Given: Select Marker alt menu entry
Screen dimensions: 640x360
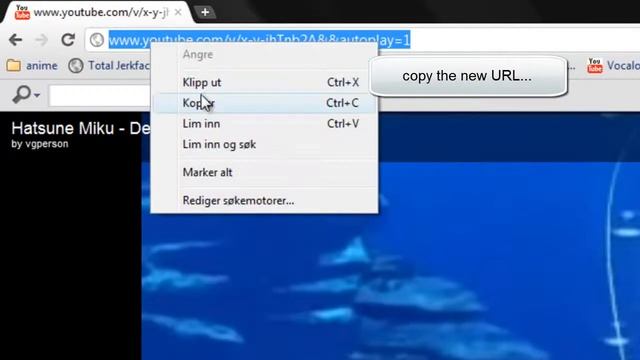Looking at the screenshot, I should click(x=265, y=172).
